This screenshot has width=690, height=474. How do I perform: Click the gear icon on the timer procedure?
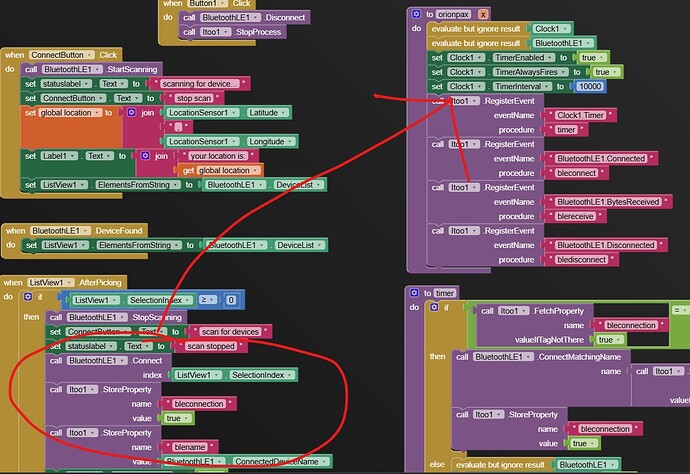pos(412,292)
